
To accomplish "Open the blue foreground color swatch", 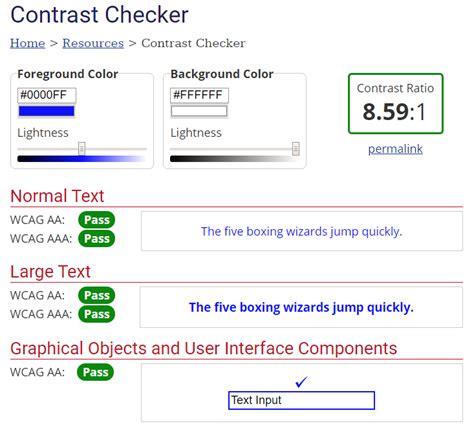I will pyautogui.click(x=46, y=111).
